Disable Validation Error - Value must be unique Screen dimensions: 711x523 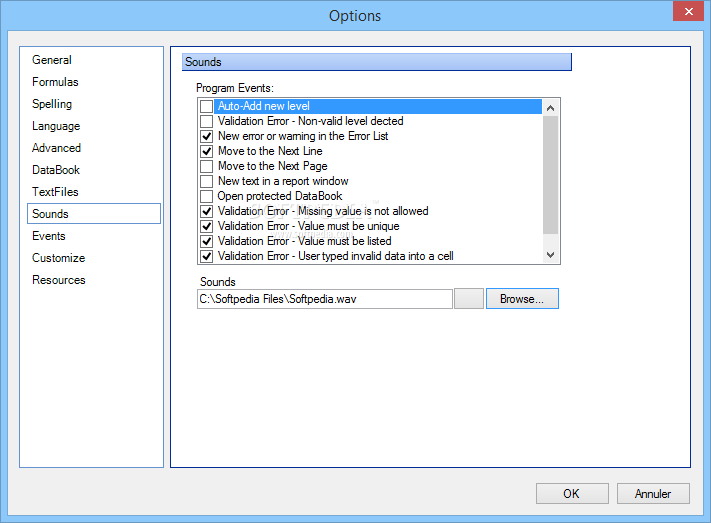[207, 226]
